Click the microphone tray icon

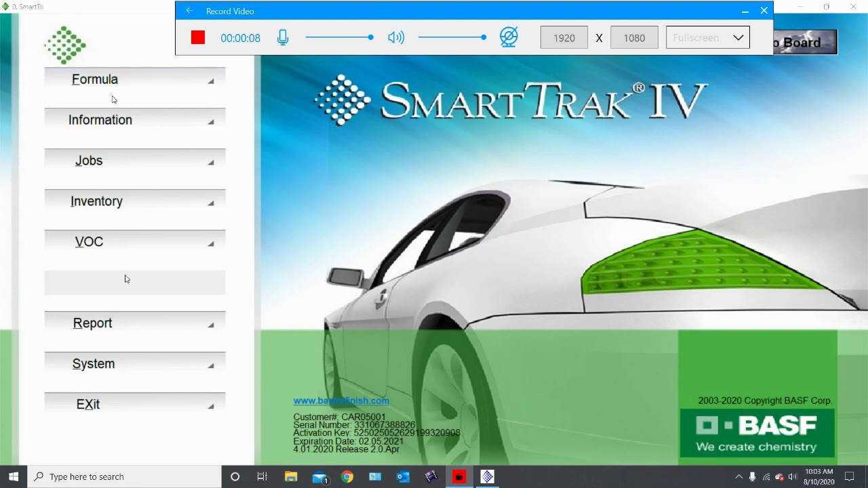753,476
